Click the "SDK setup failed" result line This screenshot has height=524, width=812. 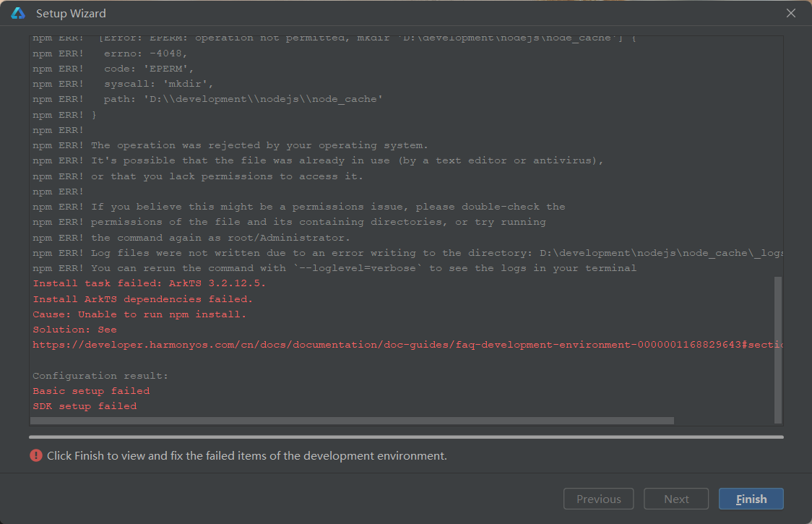coord(85,406)
